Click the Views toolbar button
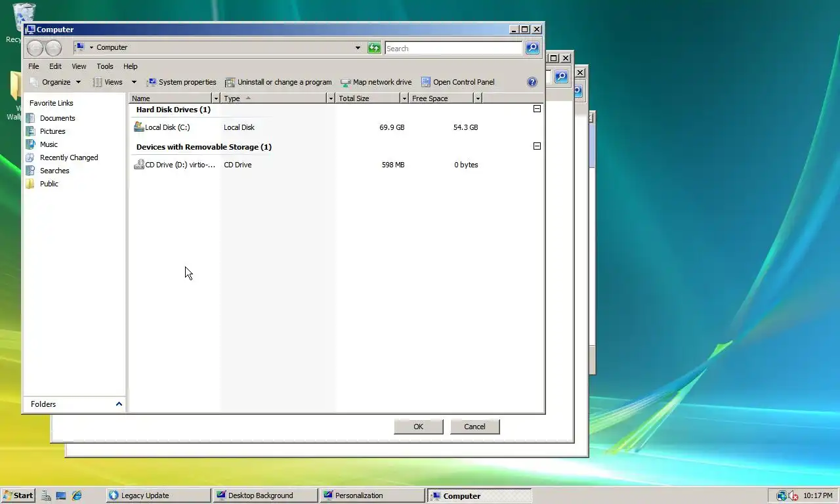Image resolution: width=840 pixels, height=504 pixels. point(108,82)
